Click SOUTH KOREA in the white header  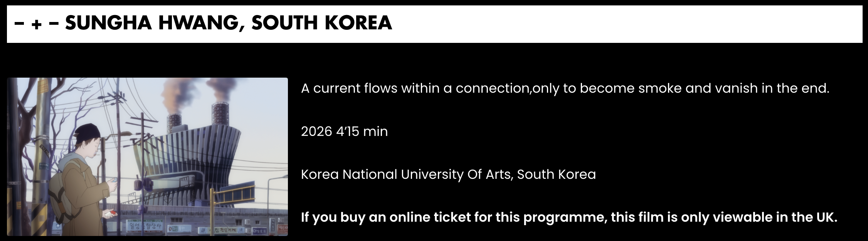(322, 23)
